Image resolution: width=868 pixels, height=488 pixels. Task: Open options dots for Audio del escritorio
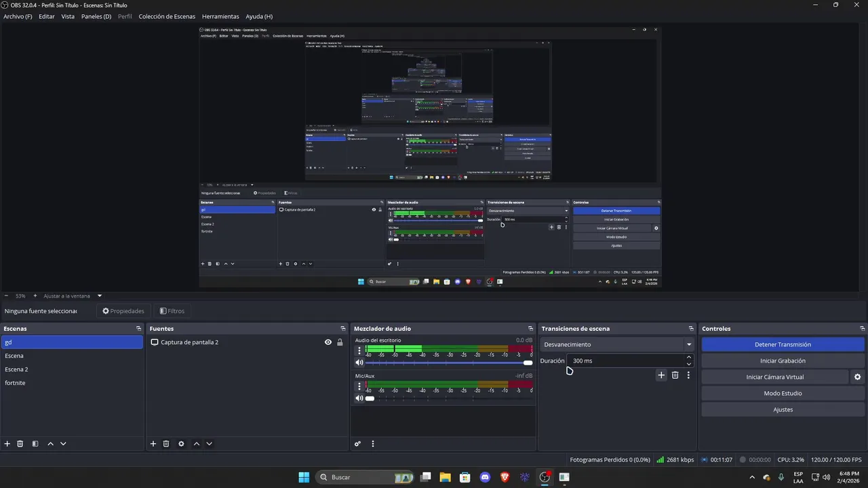[x=359, y=350]
